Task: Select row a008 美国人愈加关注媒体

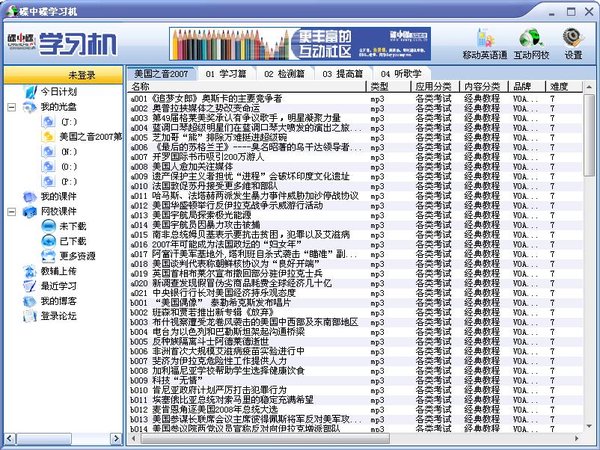Action: click(356, 167)
